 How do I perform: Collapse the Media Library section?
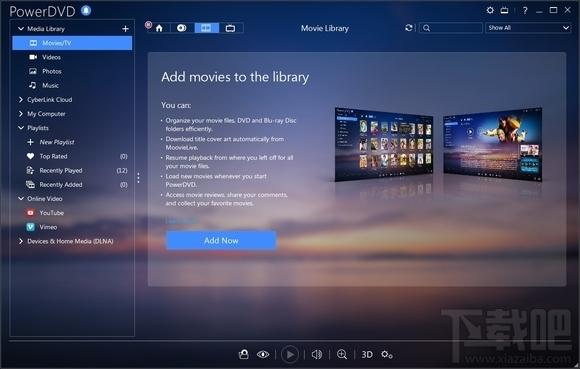21,29
